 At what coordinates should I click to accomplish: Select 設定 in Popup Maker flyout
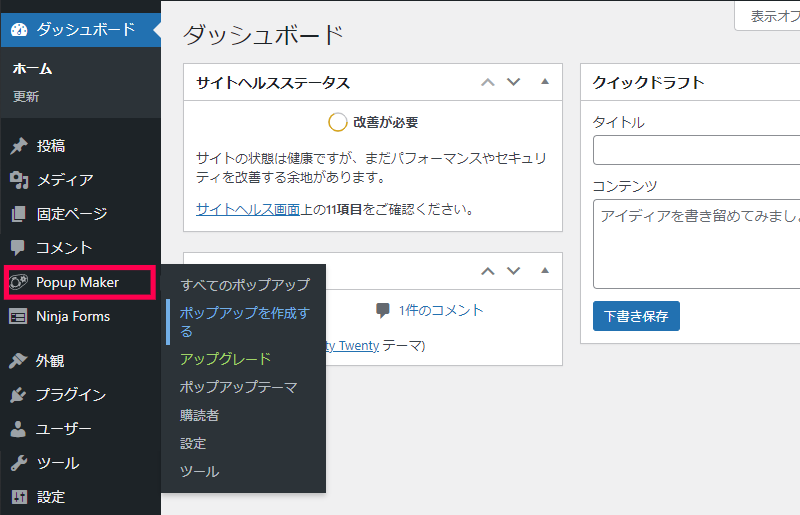193,443
